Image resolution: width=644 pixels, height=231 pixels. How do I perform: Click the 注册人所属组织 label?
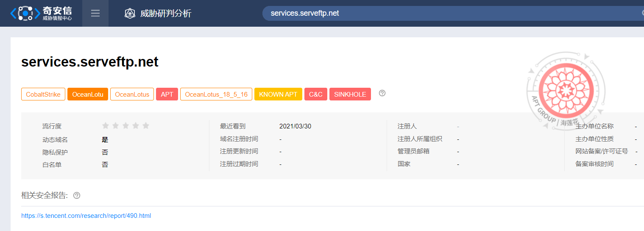(420, 139)
